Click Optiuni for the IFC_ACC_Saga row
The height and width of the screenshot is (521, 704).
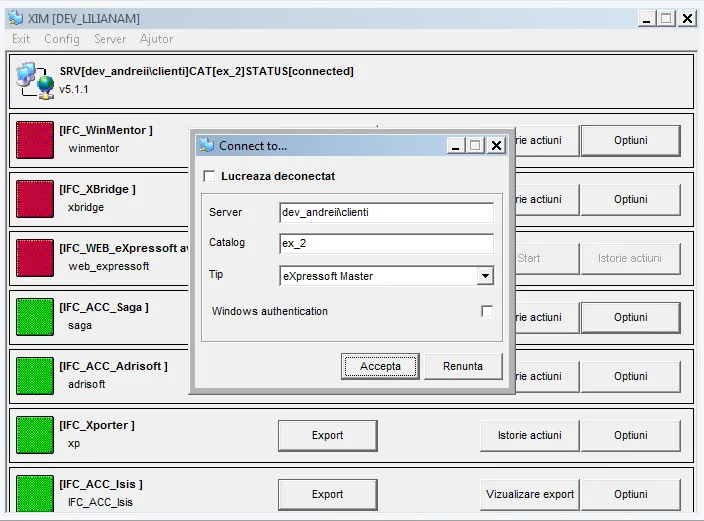pyautogui.click(x=631, y=317)
